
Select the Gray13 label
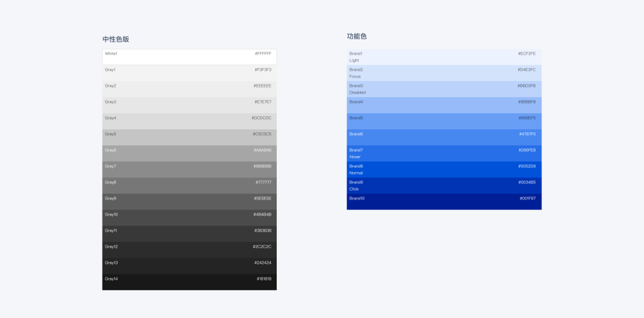[x=112, y=263]
